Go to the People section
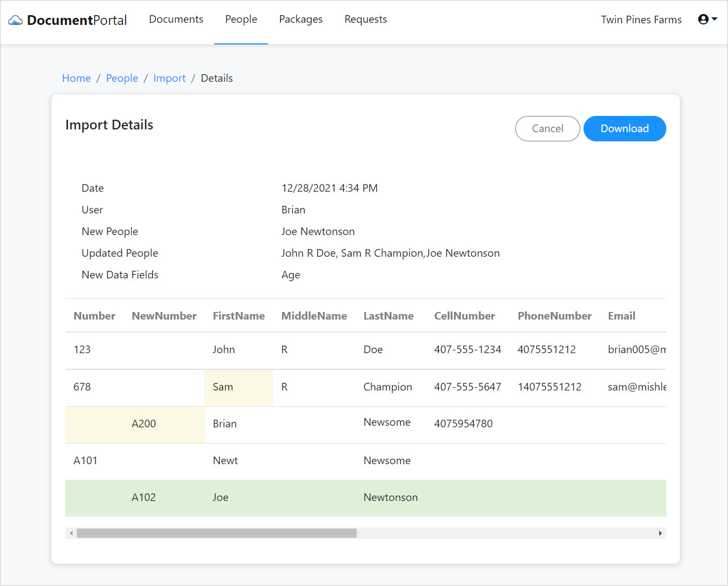This screenshot has width=728, height=586. point(241,19)
